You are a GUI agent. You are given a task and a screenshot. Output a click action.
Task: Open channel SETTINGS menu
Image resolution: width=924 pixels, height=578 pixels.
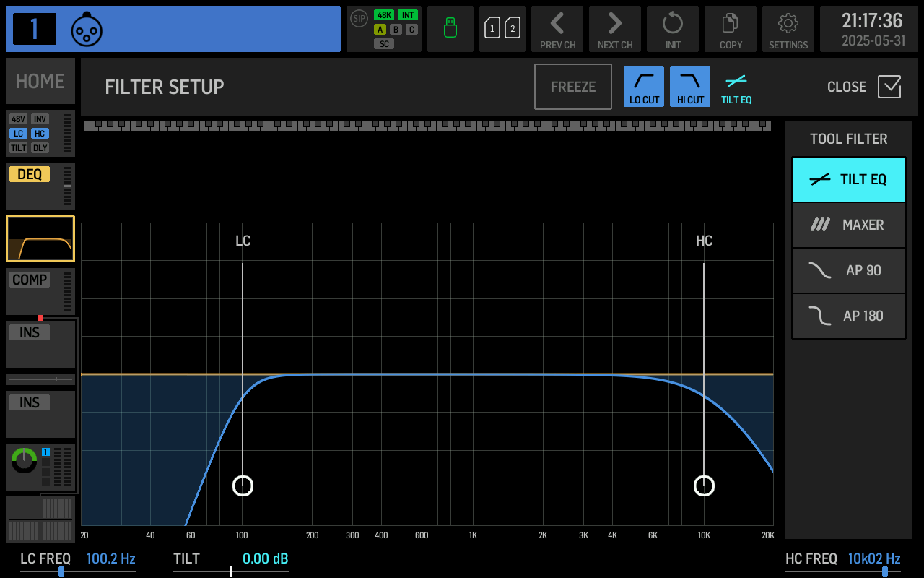788,29
